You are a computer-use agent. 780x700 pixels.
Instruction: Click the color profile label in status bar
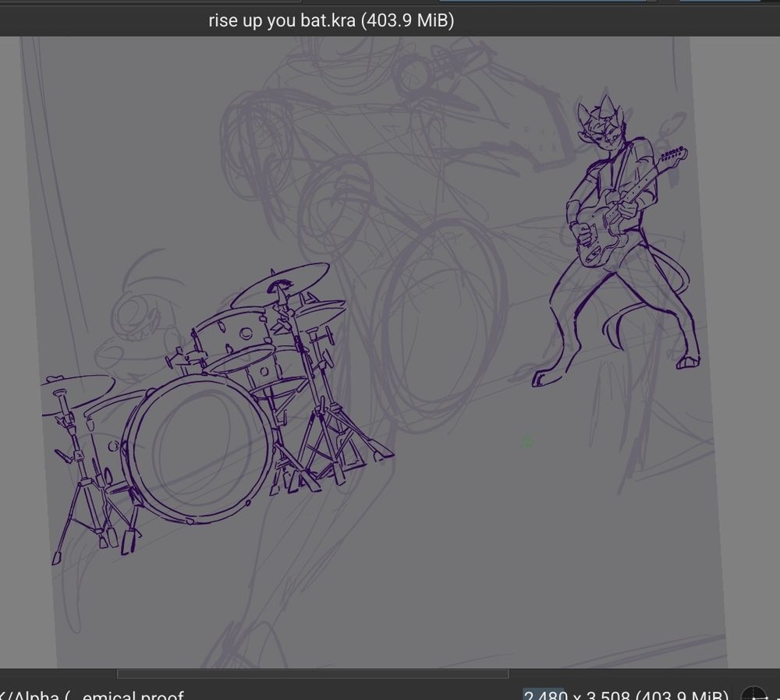coord(92,695)
